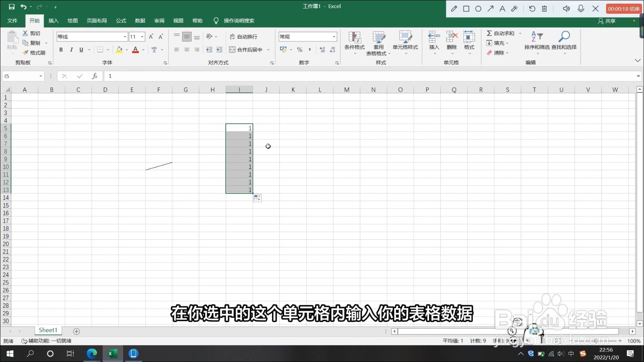Click the Undo arrow icon
Viewport: 644px width, 362px height.
click(x=23, y=6)
